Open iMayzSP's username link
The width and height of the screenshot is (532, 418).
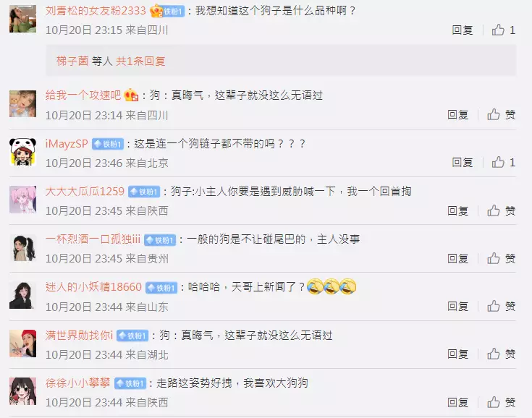(x=67, y=144)
